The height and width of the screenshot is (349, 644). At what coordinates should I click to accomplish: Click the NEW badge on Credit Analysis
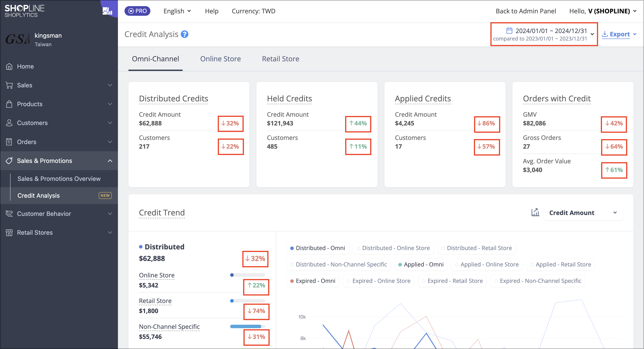[x=105, y=196]
